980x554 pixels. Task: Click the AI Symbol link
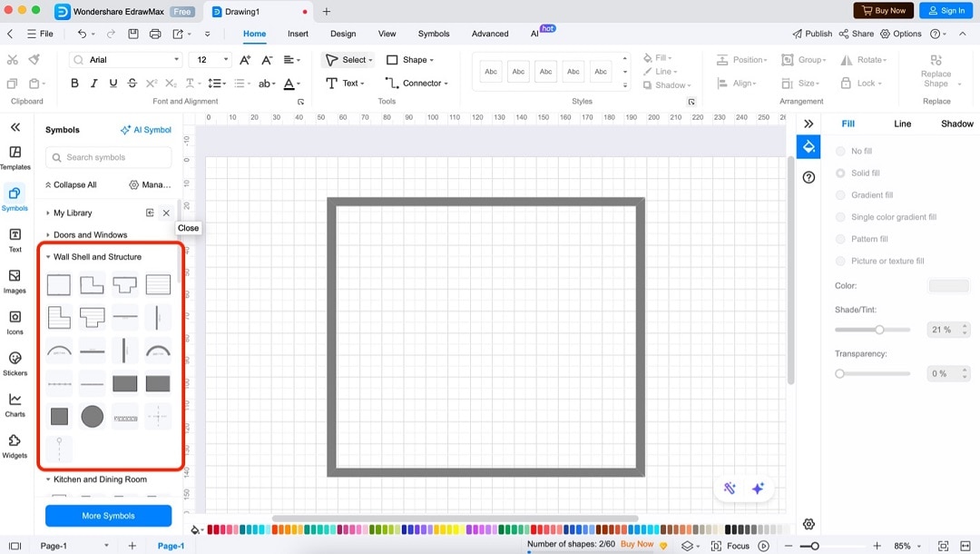145,130
